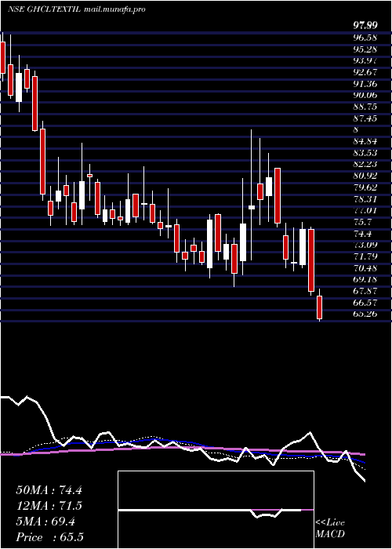Click the 95.28 price axis label

click(365, 49)
